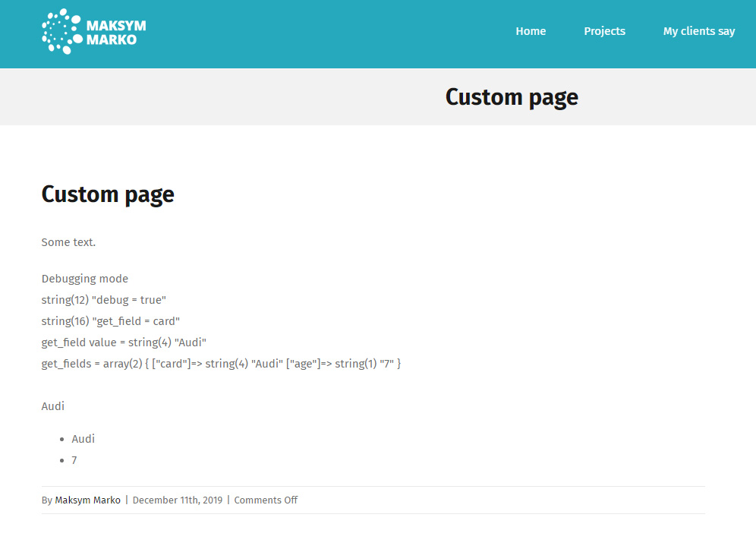Image resolution: width=756 pixels, height=546 pixels.
Task: Open the Projects menu item
Action: pos(605,31)
